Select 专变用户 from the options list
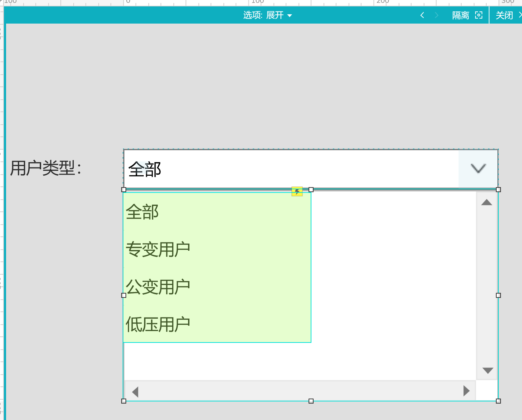522x420 pixels. (158, 249)
